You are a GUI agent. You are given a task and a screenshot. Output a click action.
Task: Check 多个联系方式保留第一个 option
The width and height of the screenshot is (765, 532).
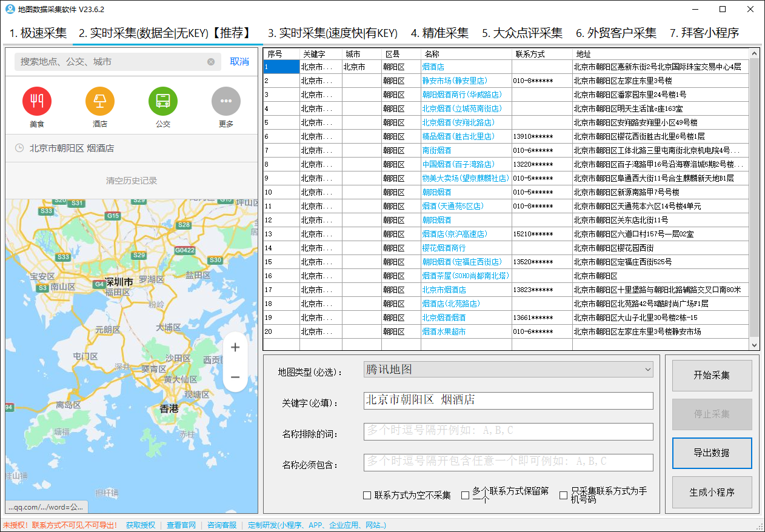pos(466,495)
